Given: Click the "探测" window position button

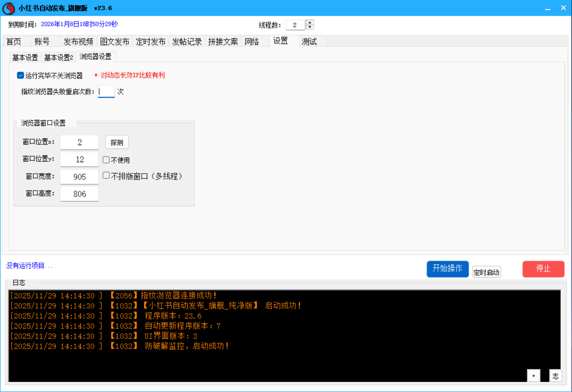Looking at the screenshot, I should [117, 143].
